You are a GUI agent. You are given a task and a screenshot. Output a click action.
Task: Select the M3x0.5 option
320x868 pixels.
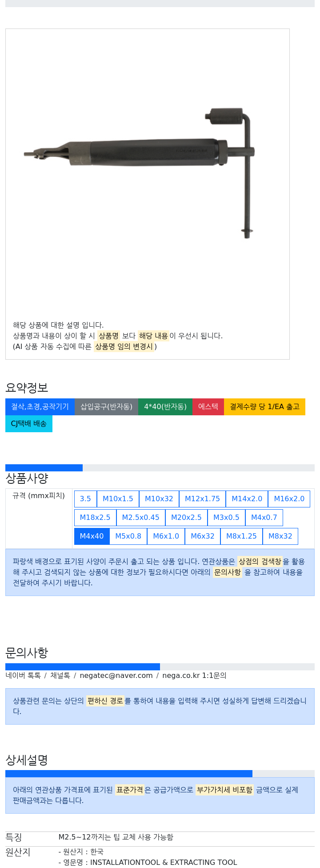coord(226,517)
